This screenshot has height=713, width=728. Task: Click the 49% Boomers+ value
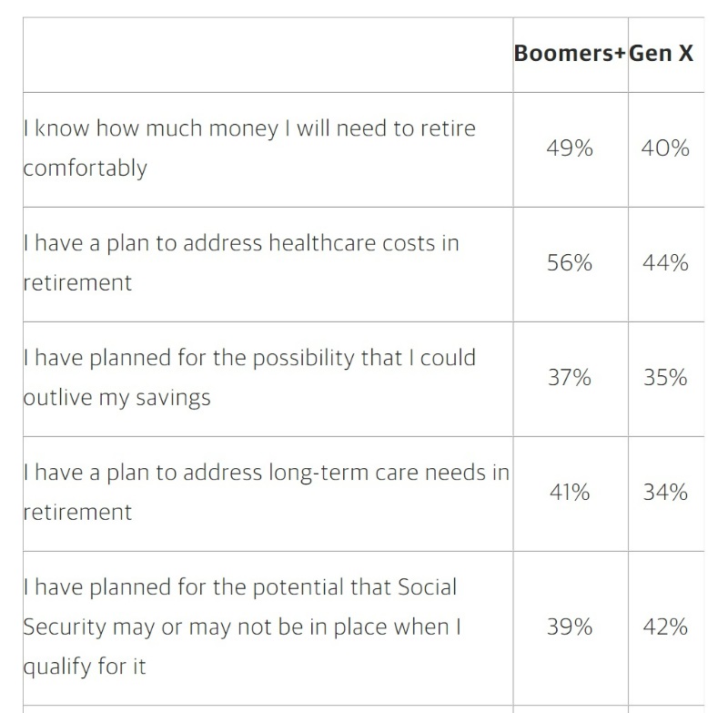570,148
